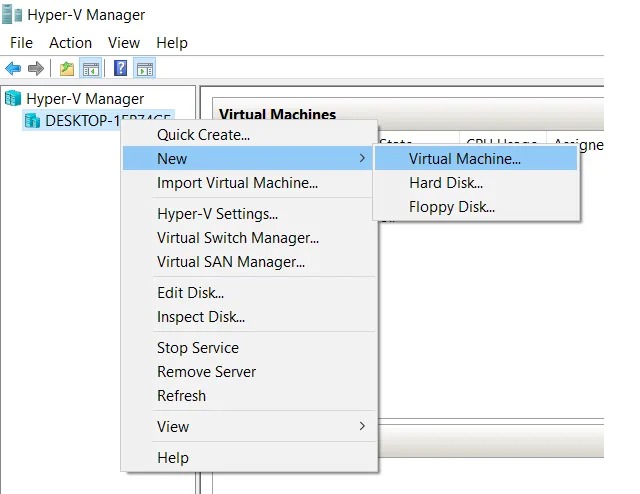Expand the View submenu arrow in context menu
Viewport: 640px width, 494px height.
(x=362, y=426)
